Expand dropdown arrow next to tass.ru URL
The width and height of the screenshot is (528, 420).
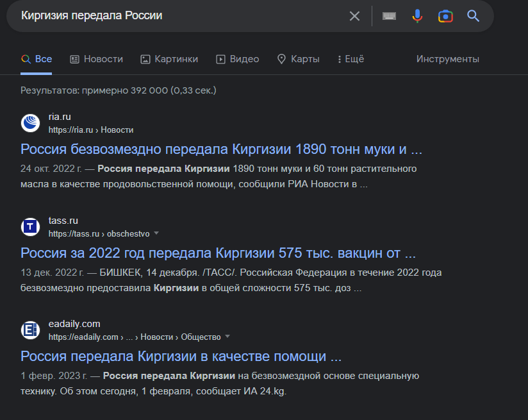click(x=156, y=233)
